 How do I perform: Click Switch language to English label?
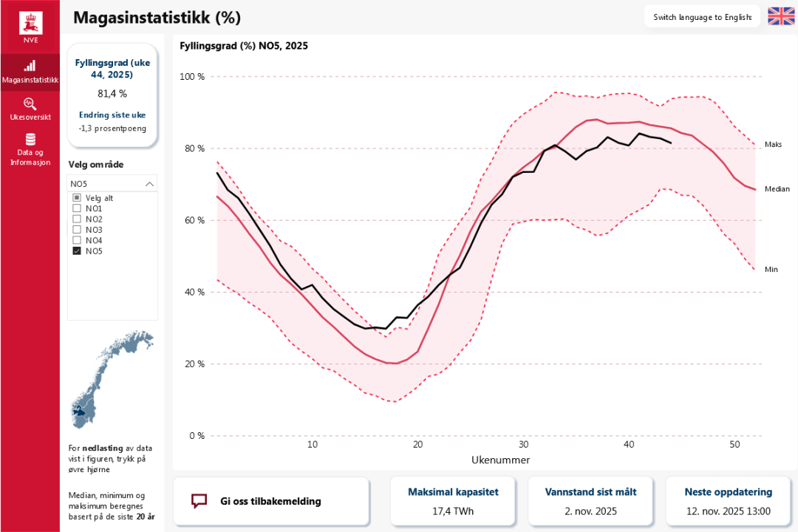click(x=703, y=17)
